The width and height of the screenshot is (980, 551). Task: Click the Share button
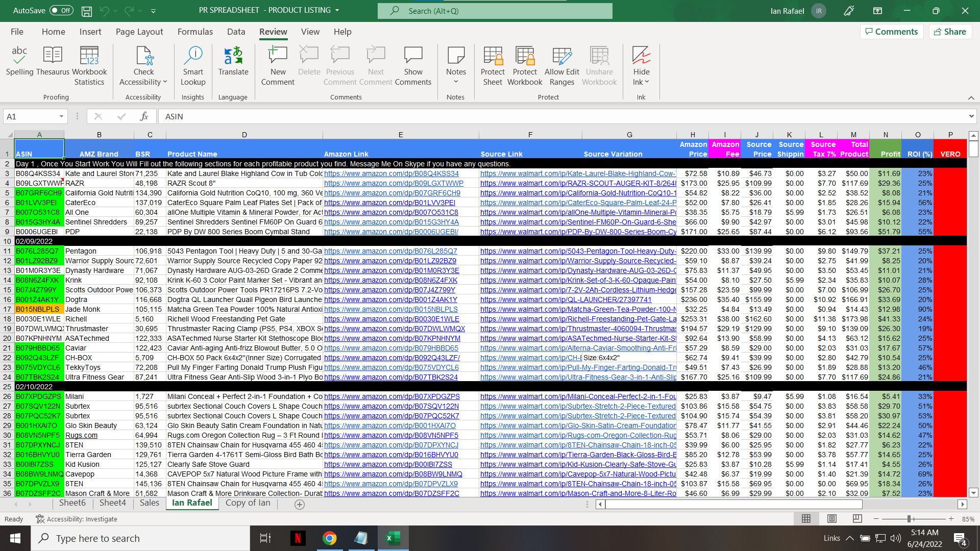950,32
